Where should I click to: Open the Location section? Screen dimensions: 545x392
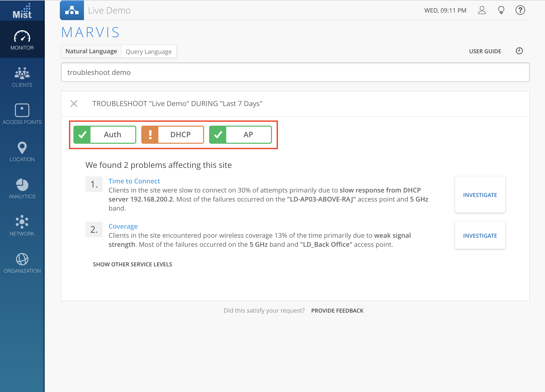(x=22, y=151)
